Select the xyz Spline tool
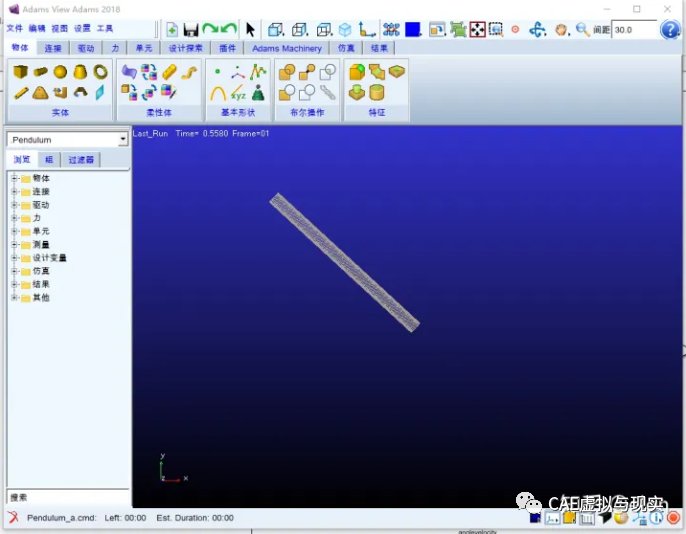 238,93
